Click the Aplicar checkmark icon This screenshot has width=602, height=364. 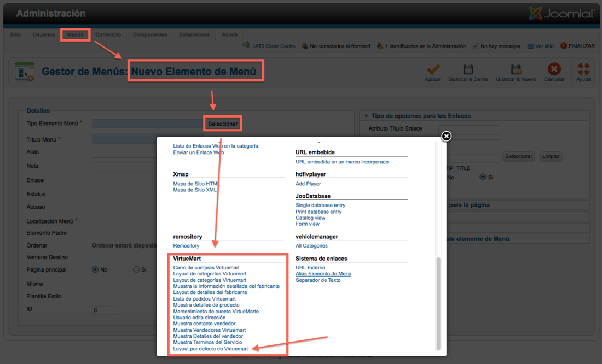[x=433, y=69]
